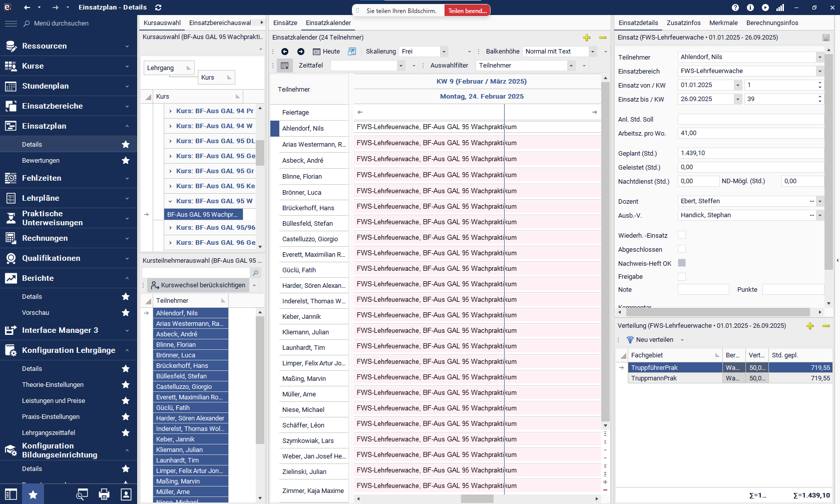Click the Heute button in calendar toolbar
Viewport: 840px width, 504px height.
coord(326,52)
